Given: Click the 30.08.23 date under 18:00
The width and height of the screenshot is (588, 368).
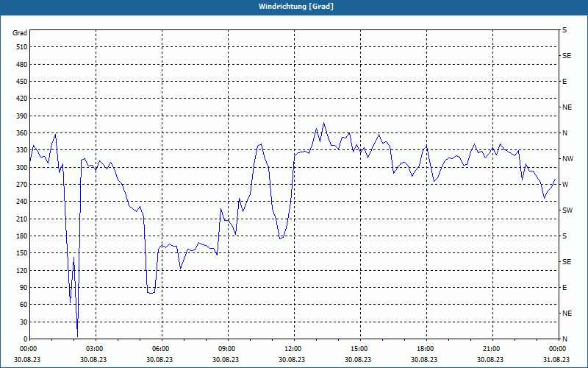Looking at the screenshot, I should 424,359.
